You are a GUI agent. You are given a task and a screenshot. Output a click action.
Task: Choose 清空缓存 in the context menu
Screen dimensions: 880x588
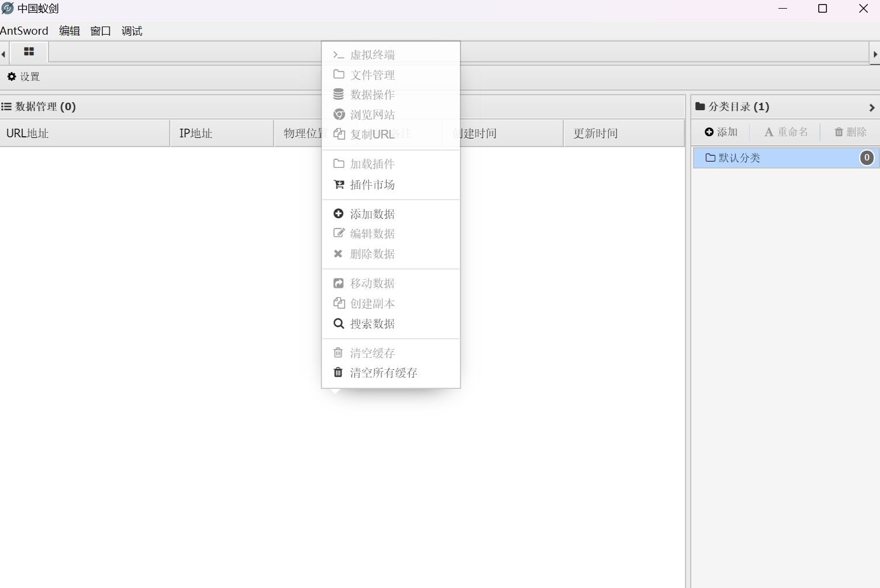(x=391, y=353)
